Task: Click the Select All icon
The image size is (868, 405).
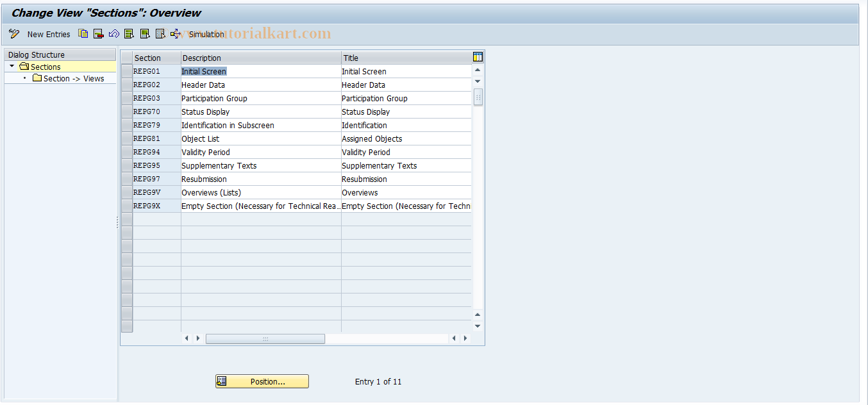Action: (x=129, y=34)
